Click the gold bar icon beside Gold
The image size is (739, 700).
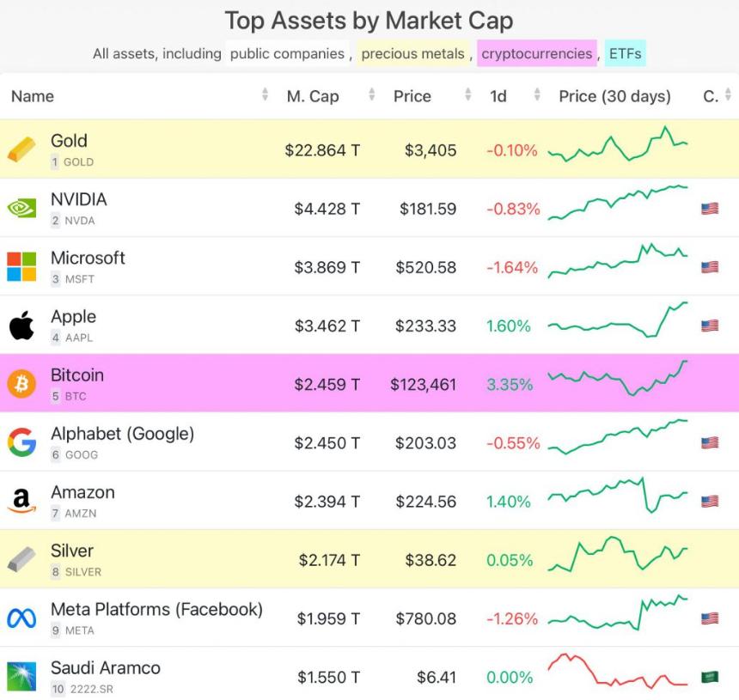22,150
